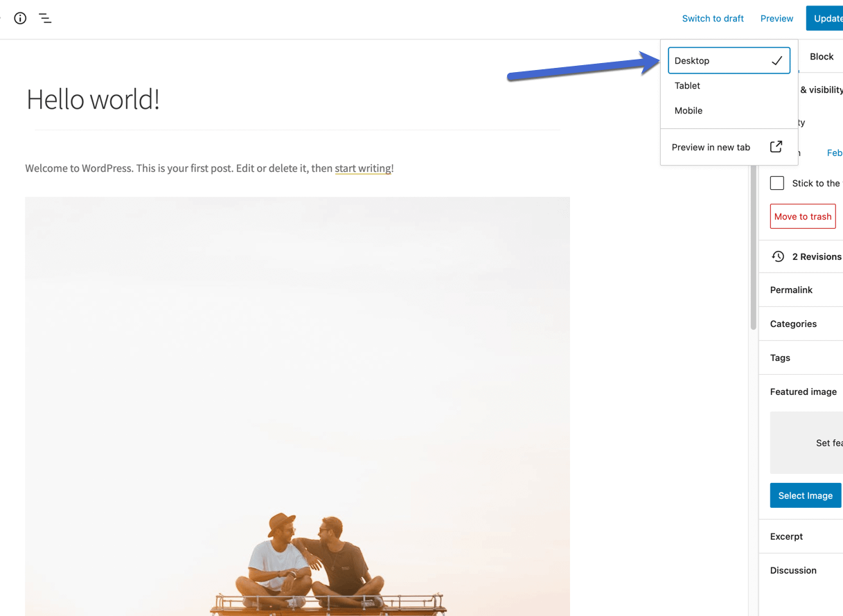
Task: Expand the Discussion panel
Action: [x=793, y=570]
